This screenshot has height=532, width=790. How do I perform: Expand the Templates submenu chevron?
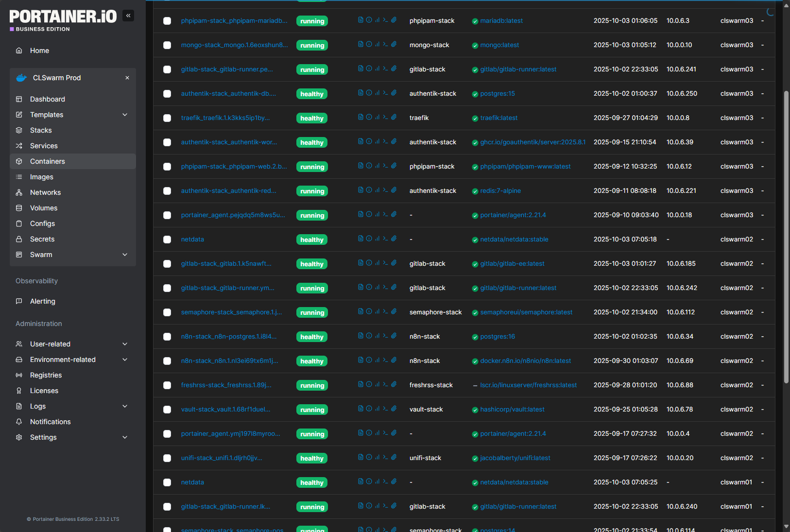click(x=125, y=115)
